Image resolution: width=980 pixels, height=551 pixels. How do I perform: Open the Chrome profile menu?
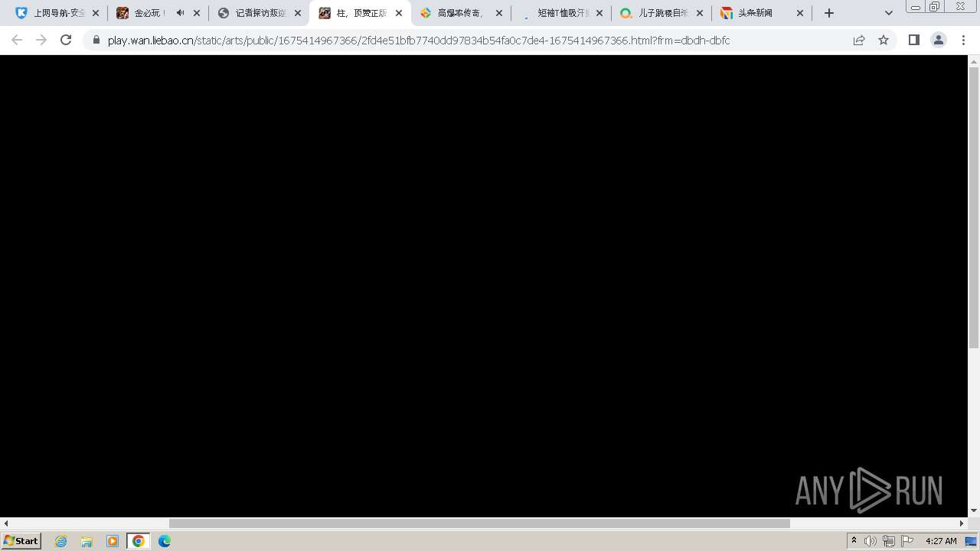click(x=939, y=40)
